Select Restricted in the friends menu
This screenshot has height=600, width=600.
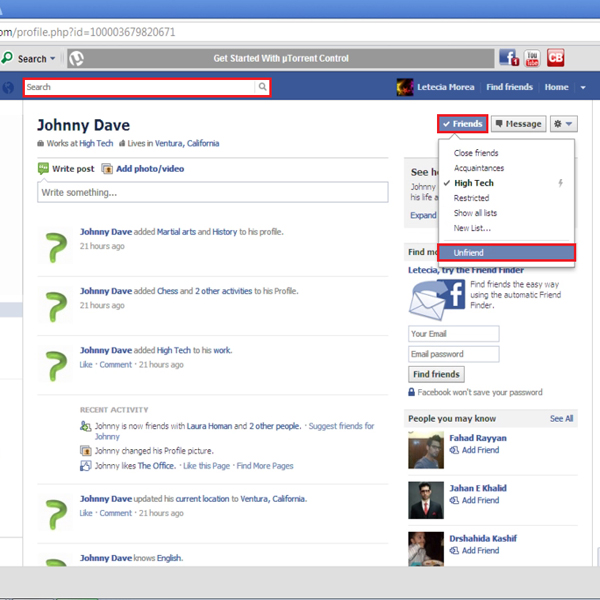coord(471,198)
